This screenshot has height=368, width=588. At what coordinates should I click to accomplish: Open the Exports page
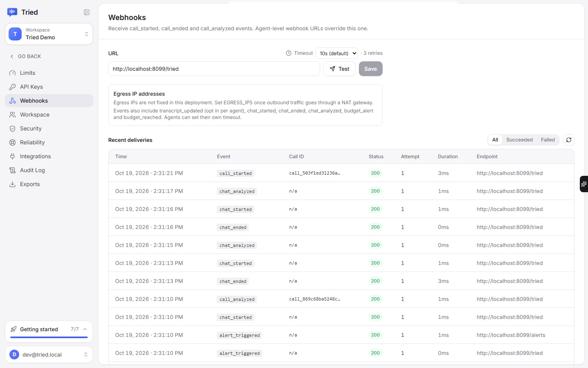coord(49,184)
